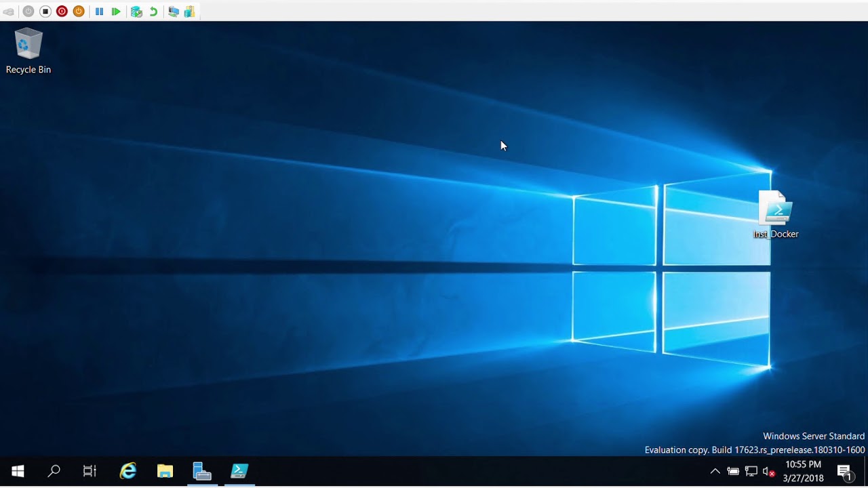The image size is (868, 488).
Task: Select the Recycle Bin desktop icon
Action: [x=28, y=51]
